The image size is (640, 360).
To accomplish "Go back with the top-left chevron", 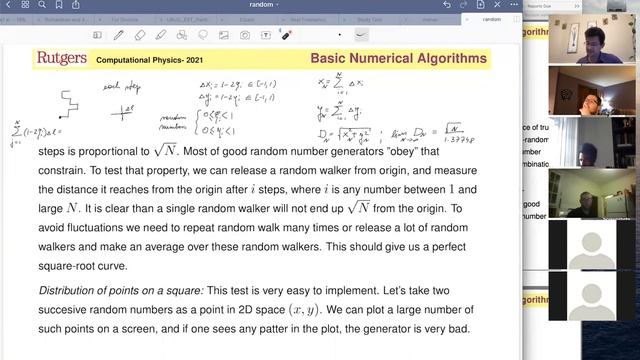I will coord(8,4).
